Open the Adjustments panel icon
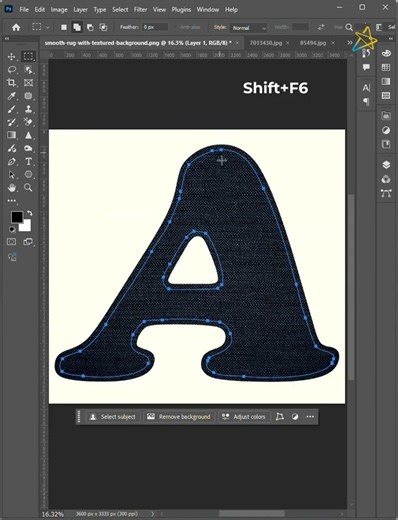 pos(386,130)
